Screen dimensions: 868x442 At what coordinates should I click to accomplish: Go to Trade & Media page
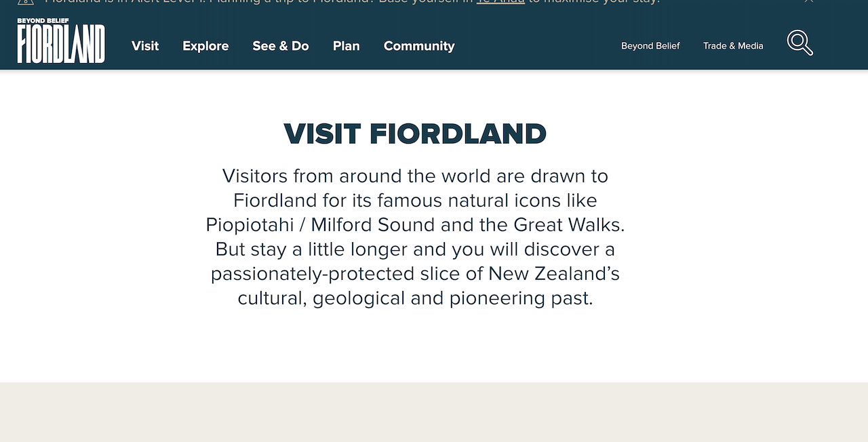(x=733, y=46)
